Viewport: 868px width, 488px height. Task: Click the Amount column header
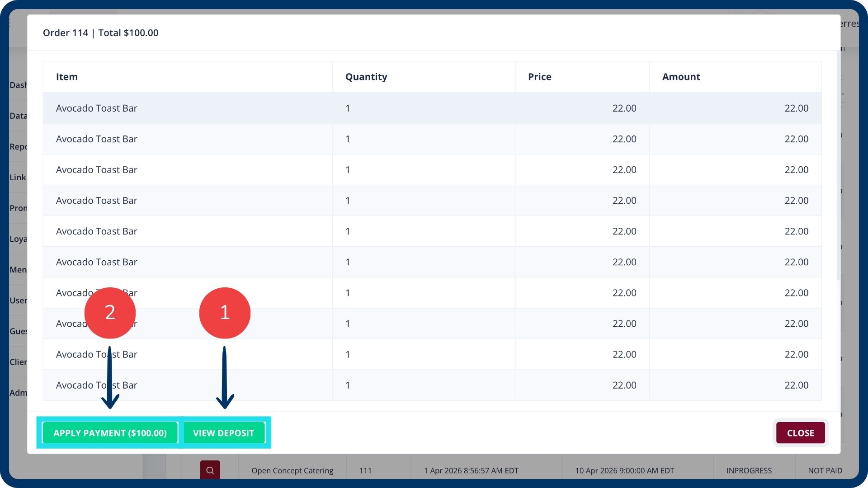coord(681,77)
